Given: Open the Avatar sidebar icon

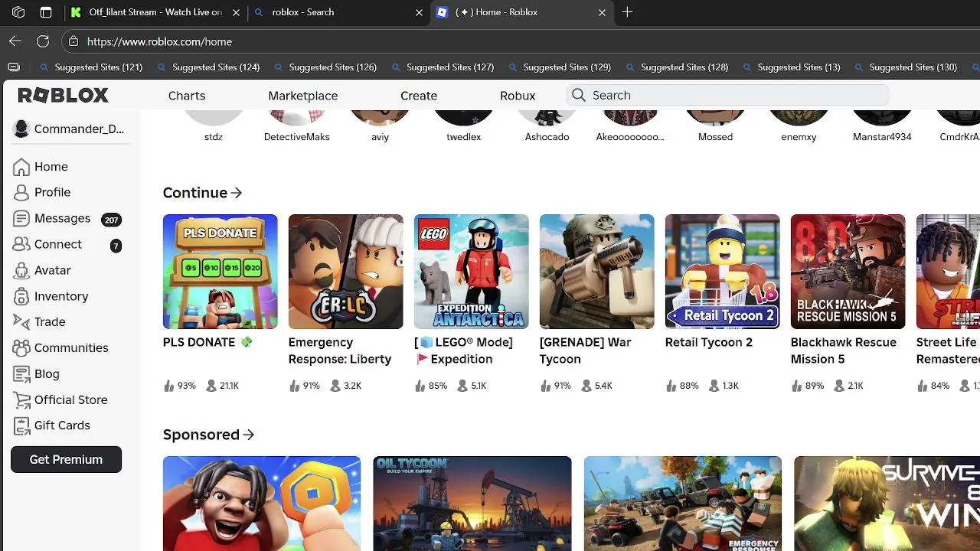Looking at the screenshot, I should click(x=21, y=270).
